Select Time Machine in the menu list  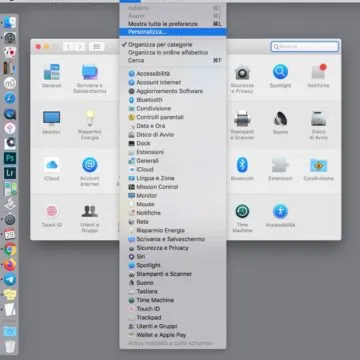173,300
